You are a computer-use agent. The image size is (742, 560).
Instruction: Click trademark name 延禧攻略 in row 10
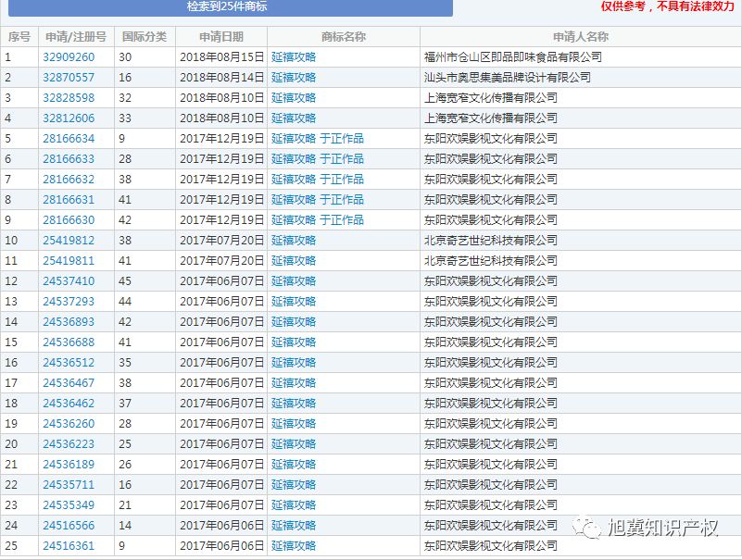294,241
